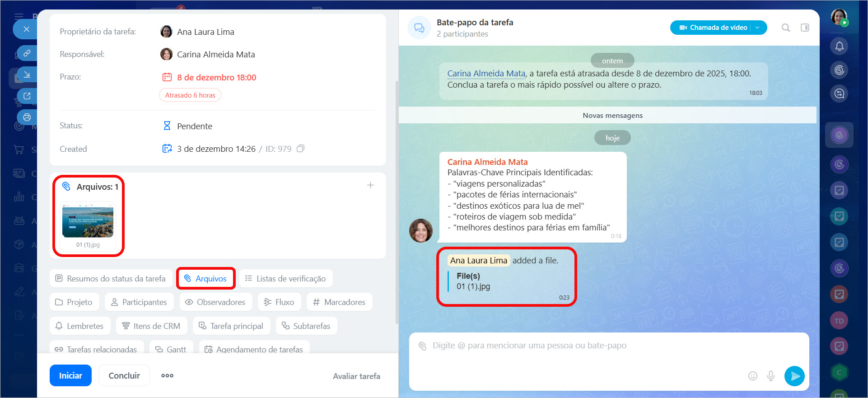The image size is (868, 398).
Task: Click the Concluir button
Action: coord(124,375)
